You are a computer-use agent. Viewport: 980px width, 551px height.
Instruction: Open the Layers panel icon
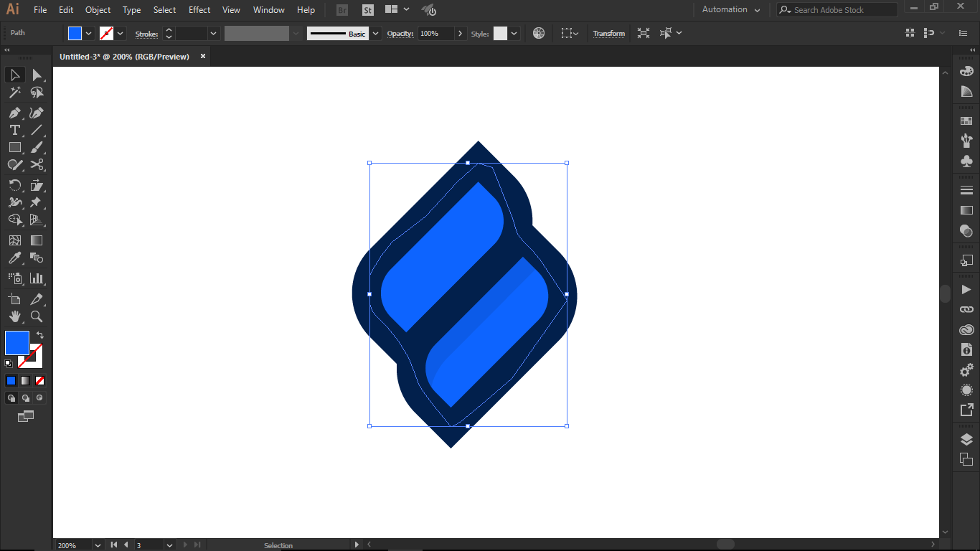(x=966, y=440)
